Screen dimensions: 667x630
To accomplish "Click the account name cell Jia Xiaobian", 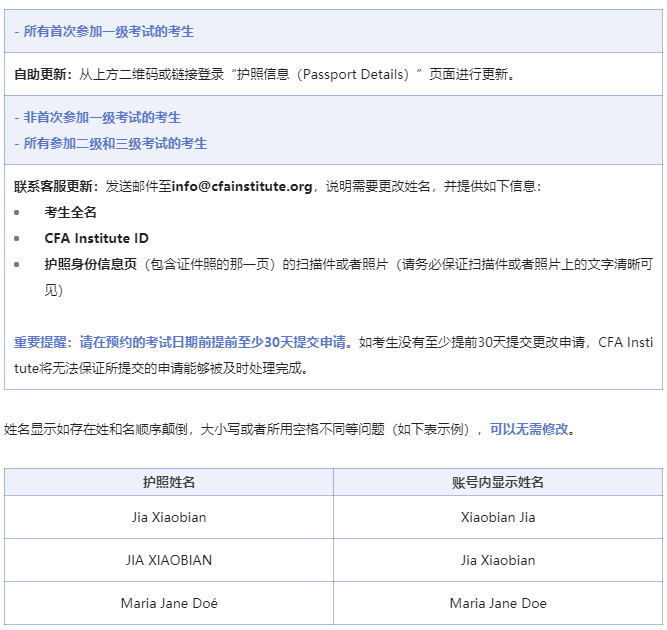I will 498,560.
